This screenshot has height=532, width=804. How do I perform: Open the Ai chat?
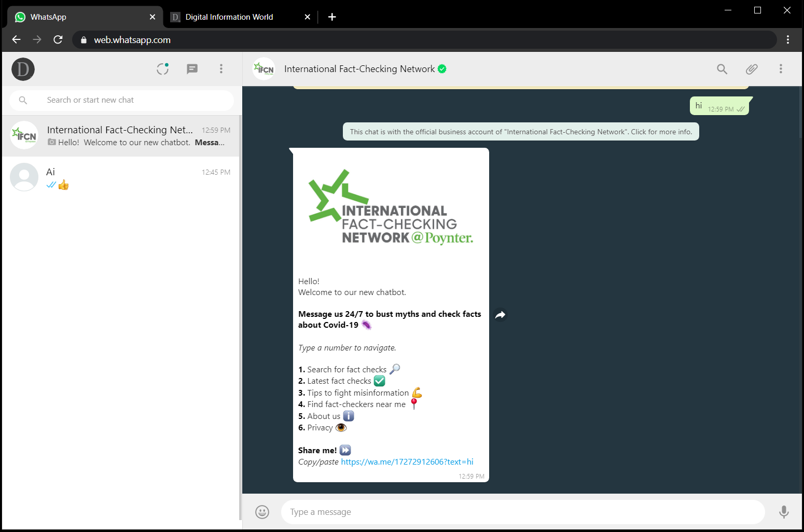[x=121, y=178]
